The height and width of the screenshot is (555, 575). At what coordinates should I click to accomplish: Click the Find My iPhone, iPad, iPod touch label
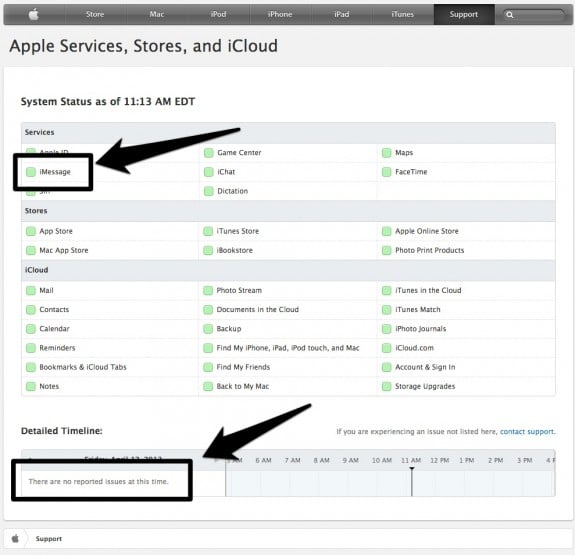pos(288,348)
